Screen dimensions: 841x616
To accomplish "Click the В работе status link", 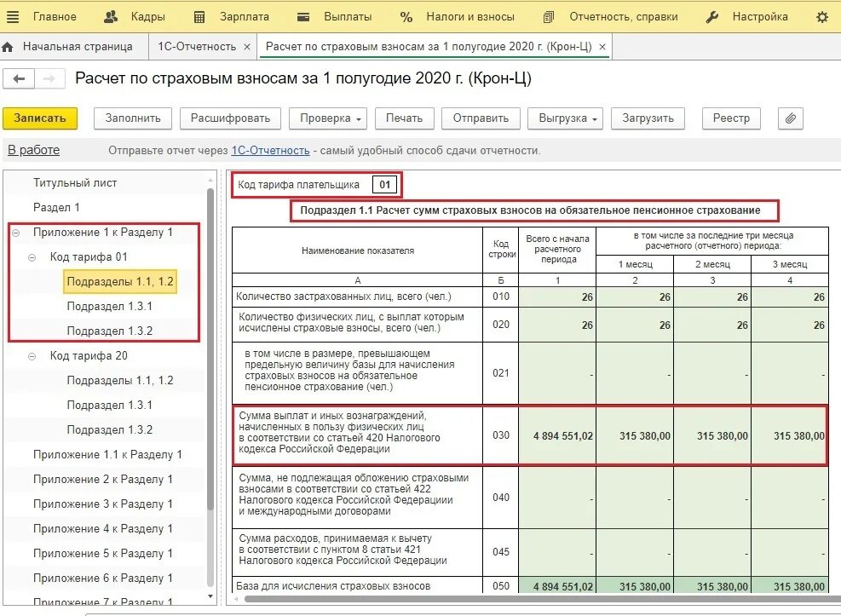I will tap(34, 150).
